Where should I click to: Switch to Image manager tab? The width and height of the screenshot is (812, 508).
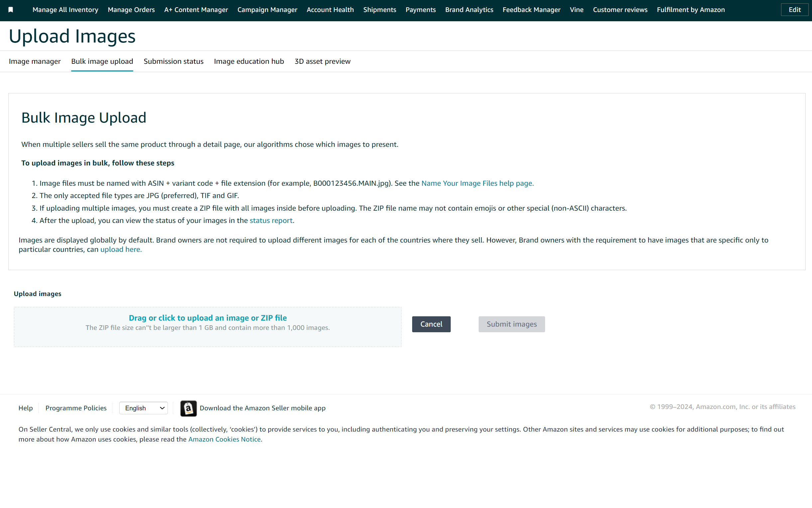35,61
